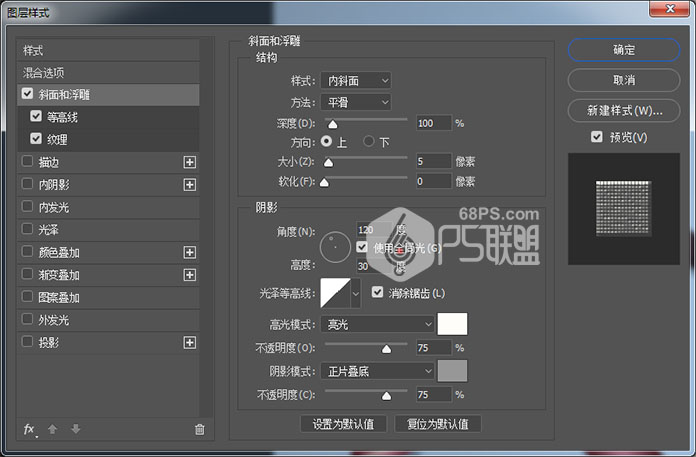Close the 图层样式 dialog window
Viewport: 696px width, 457px height.
coord(670,8)
